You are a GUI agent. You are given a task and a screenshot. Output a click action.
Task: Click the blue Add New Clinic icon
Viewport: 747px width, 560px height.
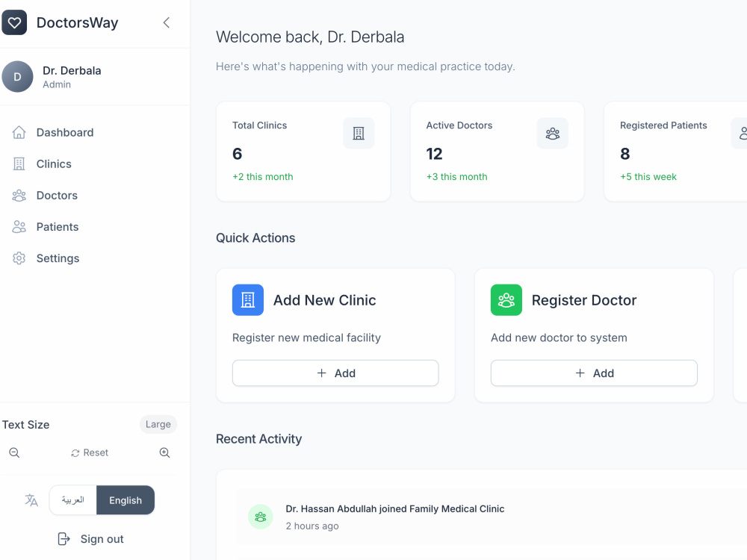point(248,300)
